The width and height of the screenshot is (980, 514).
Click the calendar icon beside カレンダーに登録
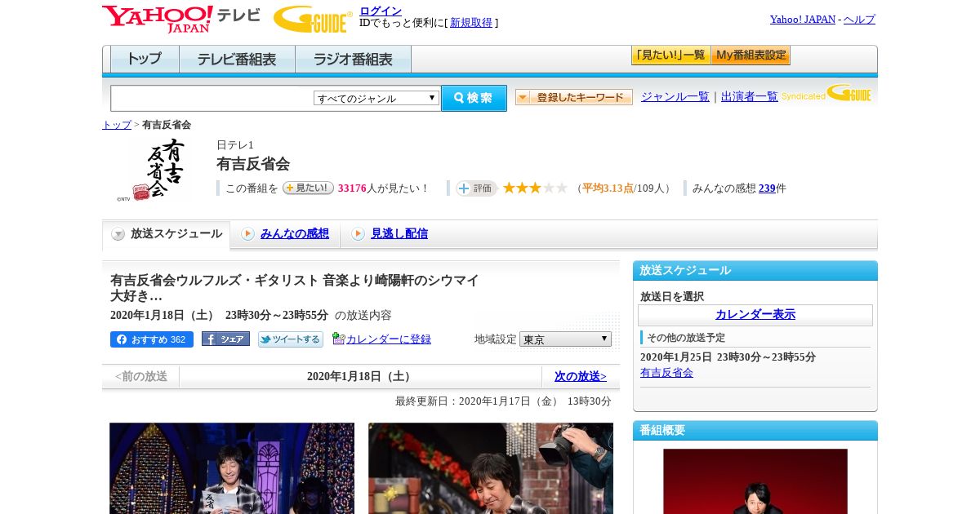click(338, 339)
